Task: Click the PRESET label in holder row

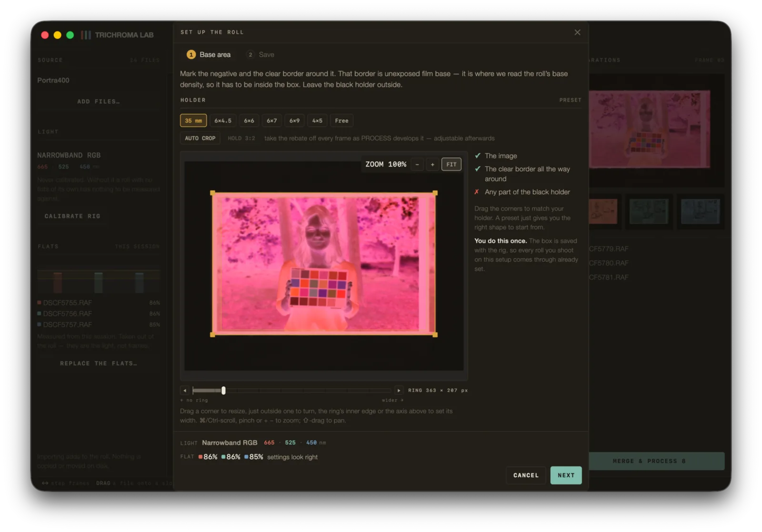Action: tap(570, 100)
